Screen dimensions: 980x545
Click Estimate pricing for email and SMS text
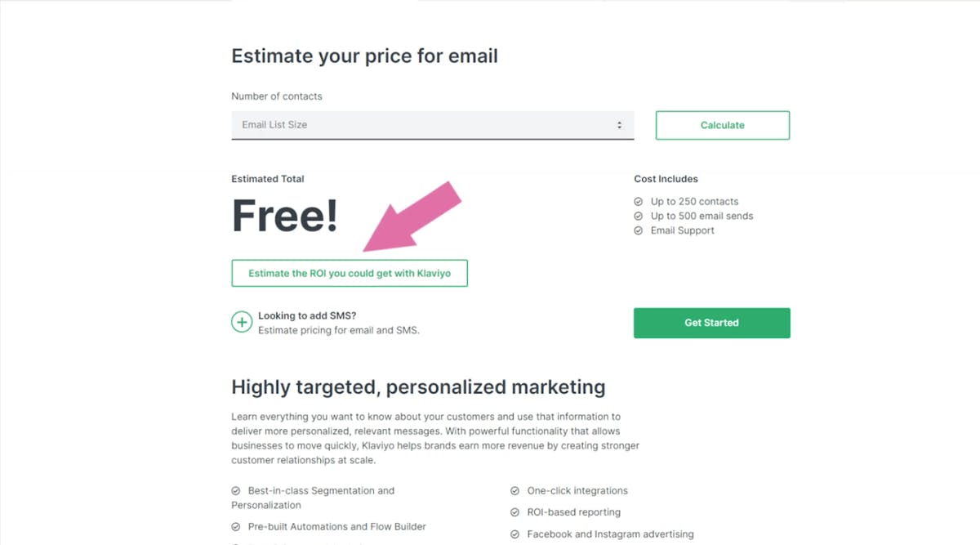(x=338, y=331)
